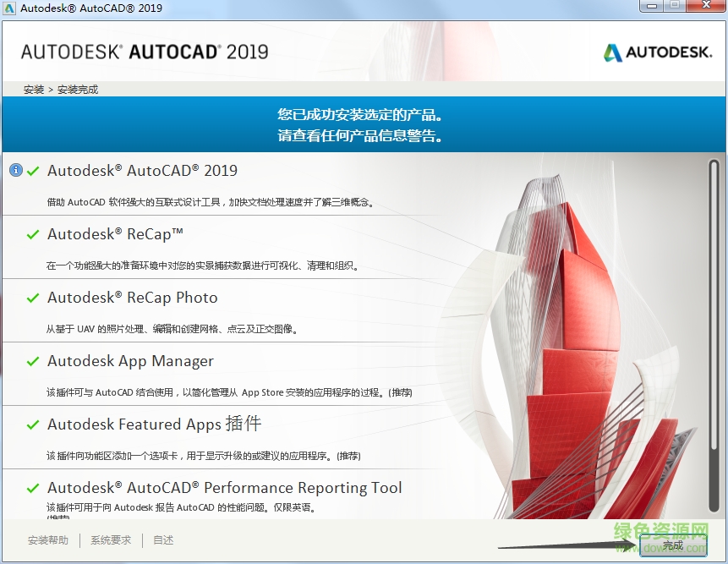728x564 pixels.
Task: Click the AutoCAD icon in the title bar
Action: pos(8,7)
